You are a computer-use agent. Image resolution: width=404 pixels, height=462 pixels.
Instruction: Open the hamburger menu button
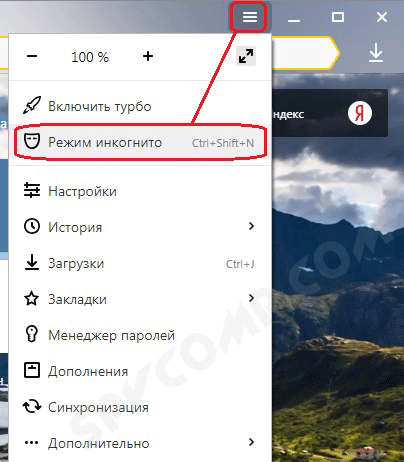250,17
